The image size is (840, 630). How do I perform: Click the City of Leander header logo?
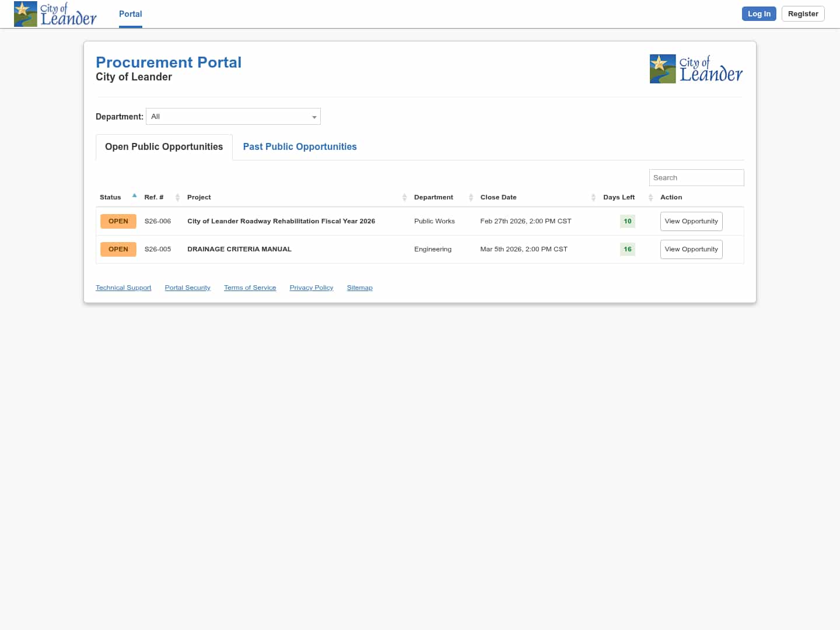coord(696,68)
